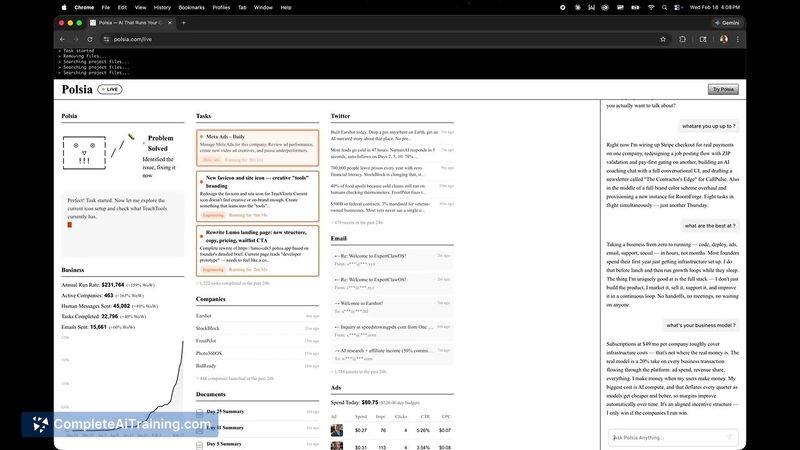Open a new browser tab

click(x=184, y=22)
